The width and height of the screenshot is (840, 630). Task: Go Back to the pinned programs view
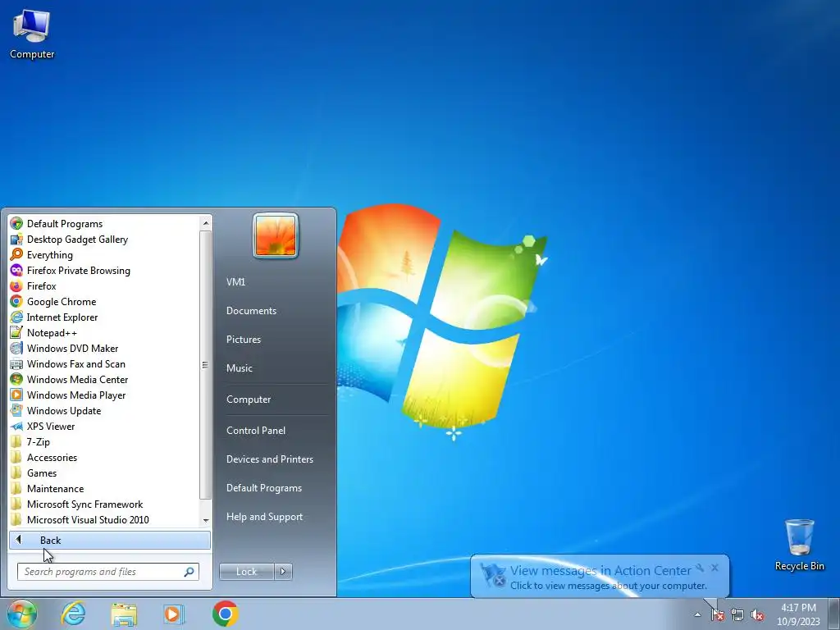point(110,540)
